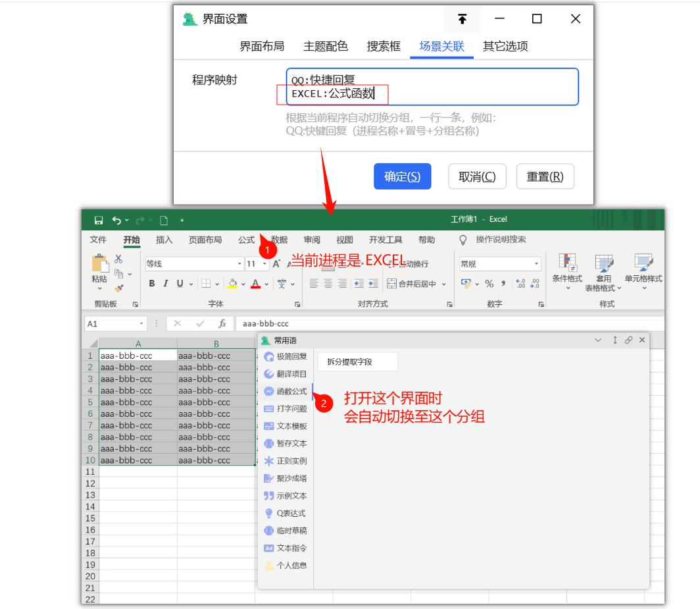This screenshot has height=609, width=700.
Task: Click the new document icon in Excel quick access
Action: (164, 220)
